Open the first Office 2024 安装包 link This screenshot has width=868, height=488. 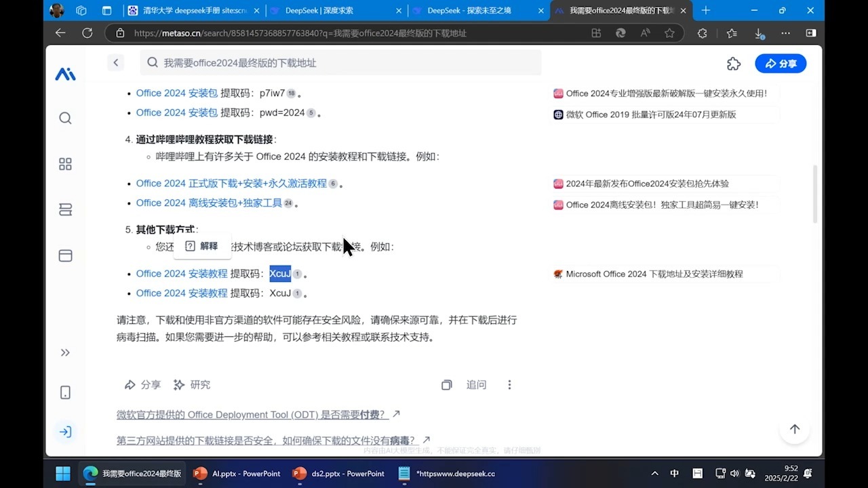click(x=177, y=93)
